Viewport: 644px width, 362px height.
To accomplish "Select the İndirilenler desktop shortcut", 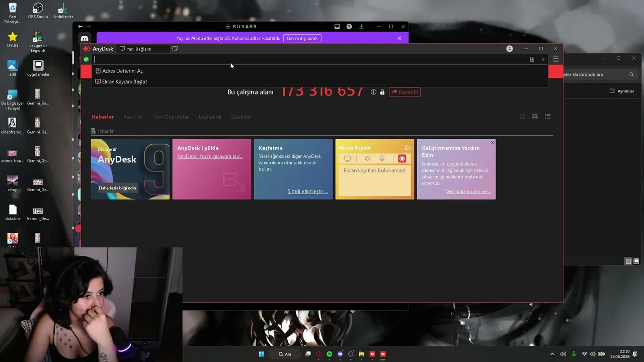I will [63, 11].
